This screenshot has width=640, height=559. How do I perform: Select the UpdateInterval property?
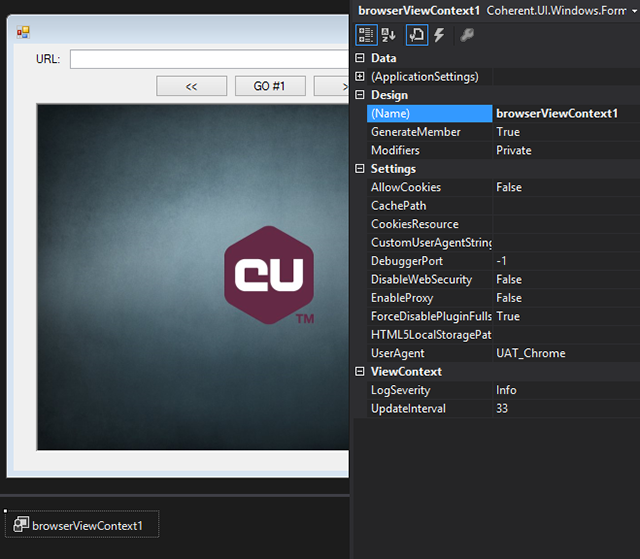(429, 408)
